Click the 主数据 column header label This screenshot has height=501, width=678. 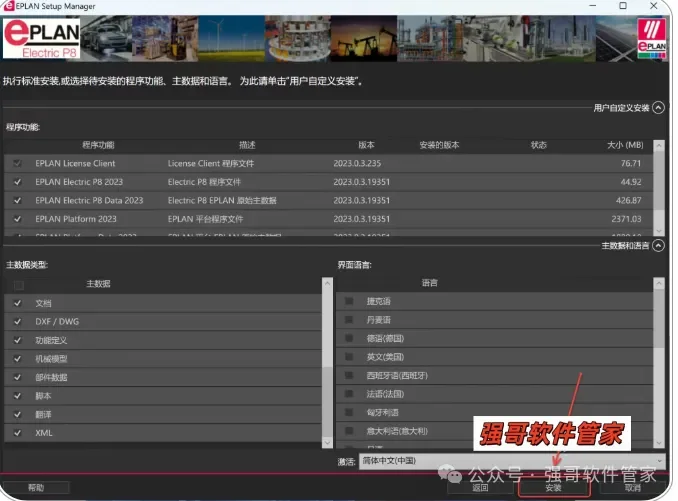click(x=98, y=284)
